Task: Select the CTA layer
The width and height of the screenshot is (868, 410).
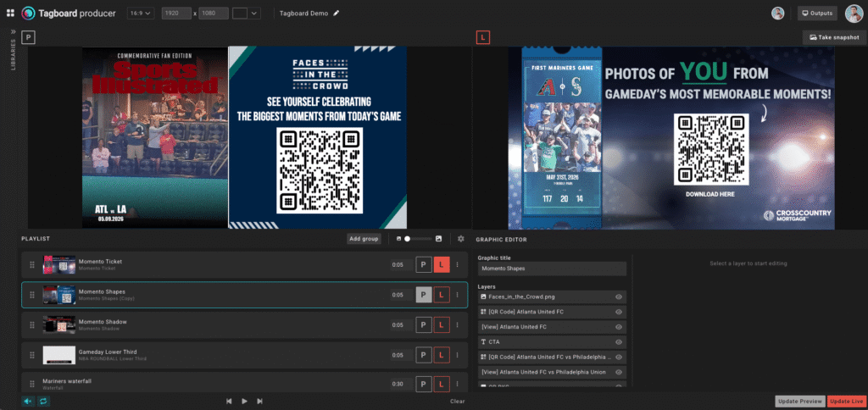Action: pos(552,342)
